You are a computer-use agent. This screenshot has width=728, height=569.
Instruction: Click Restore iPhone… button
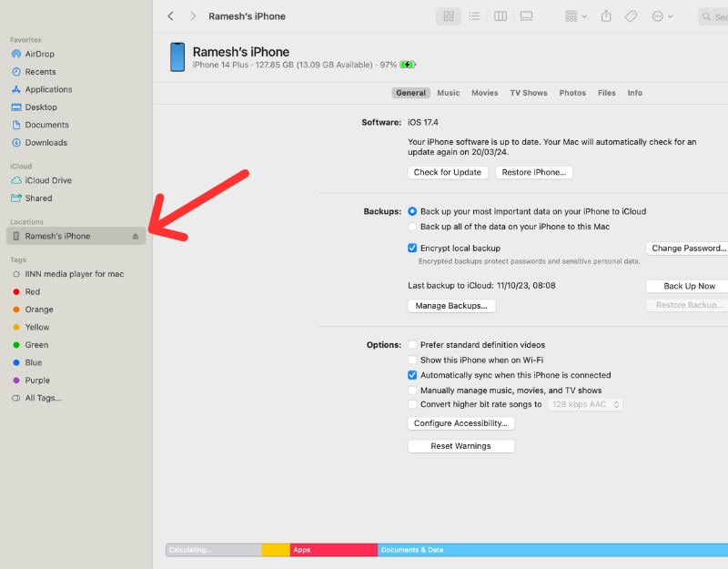[534, 172]
